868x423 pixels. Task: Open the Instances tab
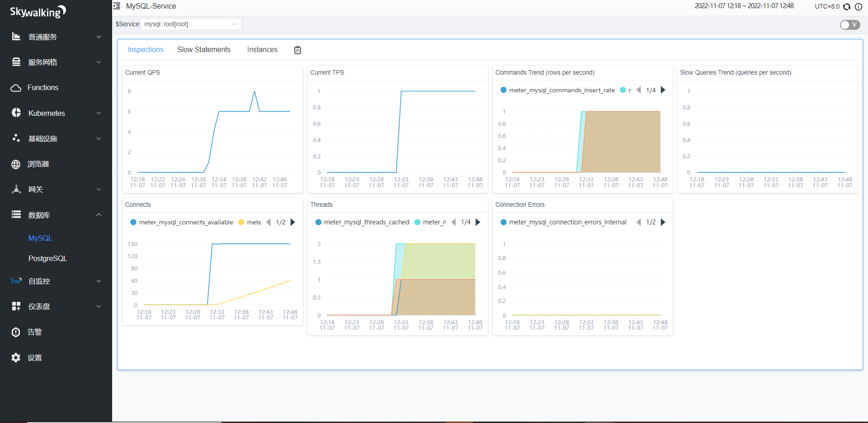[x=262, y=49]
